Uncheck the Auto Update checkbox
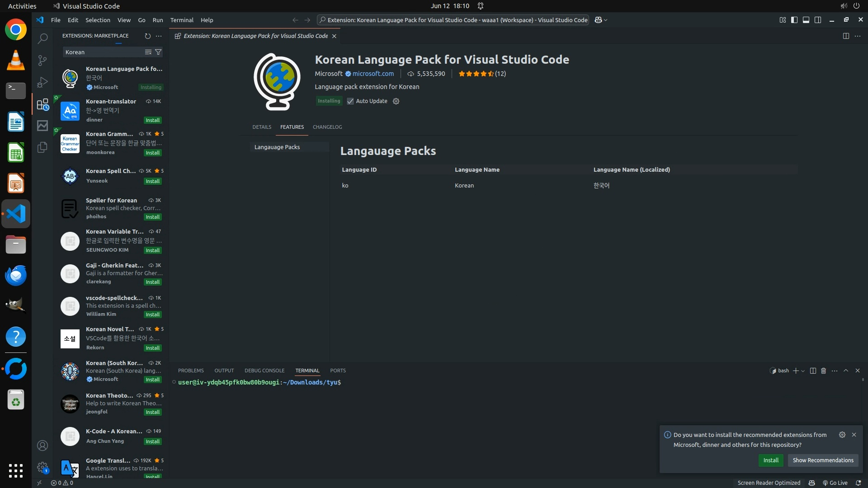The height and width of the screenshot is (488, 868). (350, 101)
